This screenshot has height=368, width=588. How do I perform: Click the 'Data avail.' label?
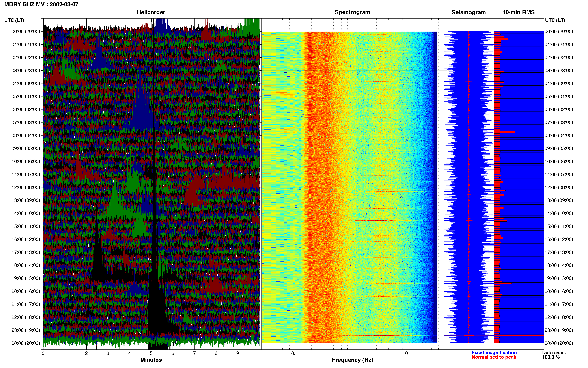click(x=554, y=352)
